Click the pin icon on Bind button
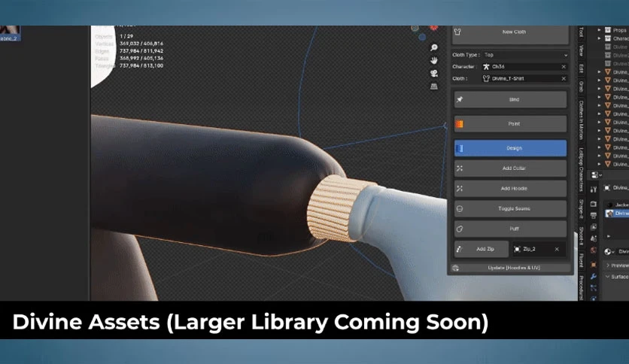The height and width of the screenshot is (364, 629). click(460, 99)
